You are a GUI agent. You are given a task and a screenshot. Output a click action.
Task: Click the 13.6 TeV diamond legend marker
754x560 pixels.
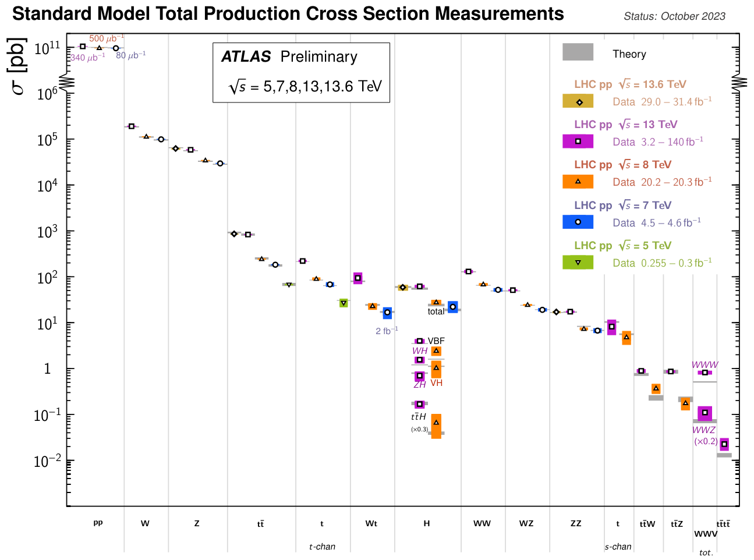(578, 102)
